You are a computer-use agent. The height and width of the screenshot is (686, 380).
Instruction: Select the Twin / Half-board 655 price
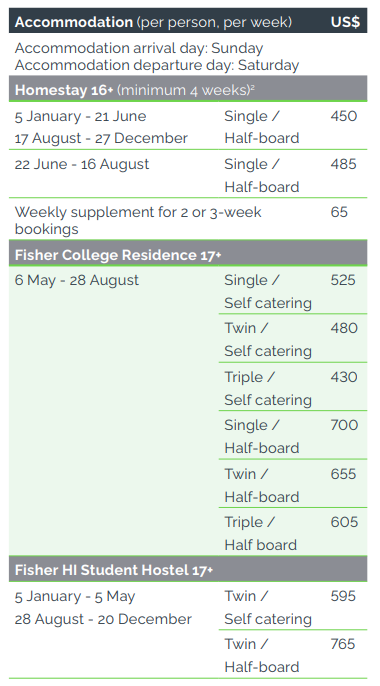click(343, 474)
